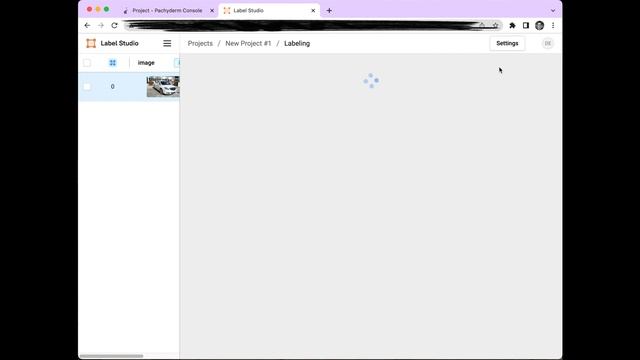Toggle the browser side panel icon
Viewport: 640px width, 360px height.
point(526,25)
